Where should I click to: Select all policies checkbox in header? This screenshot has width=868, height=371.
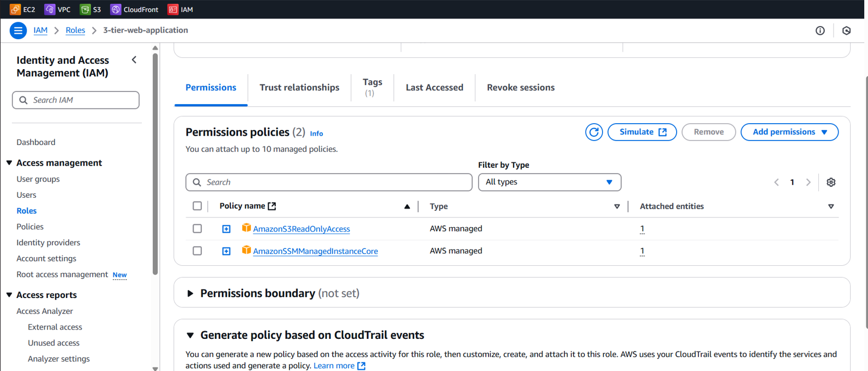197,206
